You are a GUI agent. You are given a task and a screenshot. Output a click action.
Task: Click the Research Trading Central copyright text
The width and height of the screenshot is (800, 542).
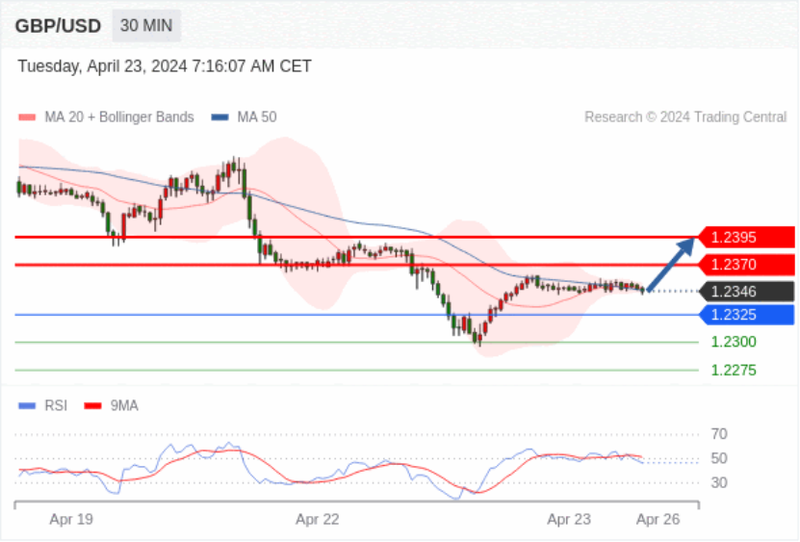[x=685, y=117]
